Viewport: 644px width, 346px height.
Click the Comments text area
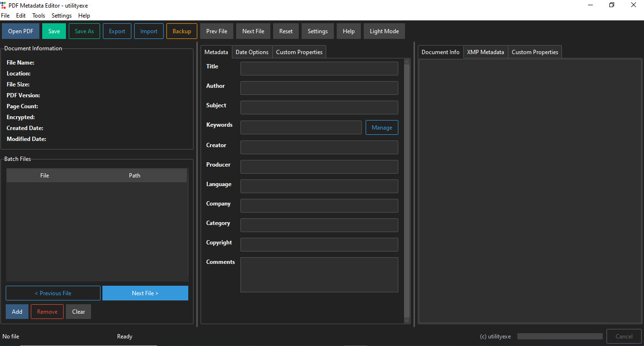point(319,275)
